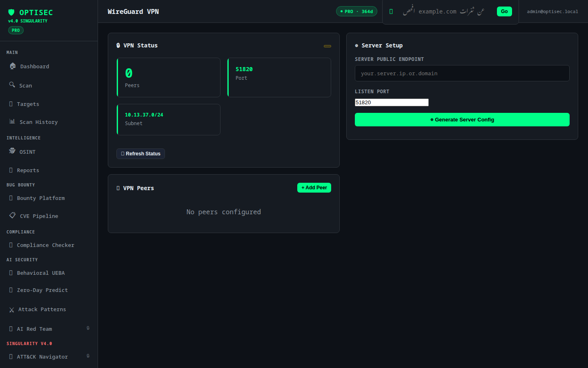Open Zero-Day Predict

pyautogui.click(x=49, y=290)
